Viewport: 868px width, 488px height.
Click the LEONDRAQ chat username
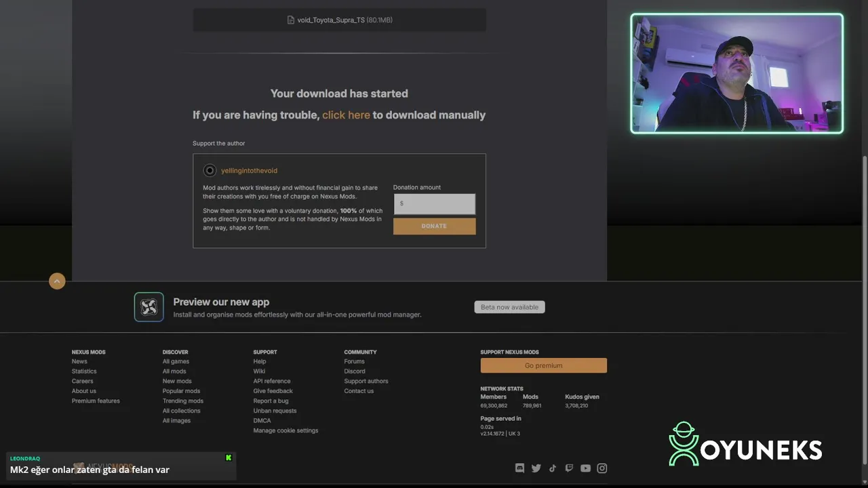[x=25, y=459]
